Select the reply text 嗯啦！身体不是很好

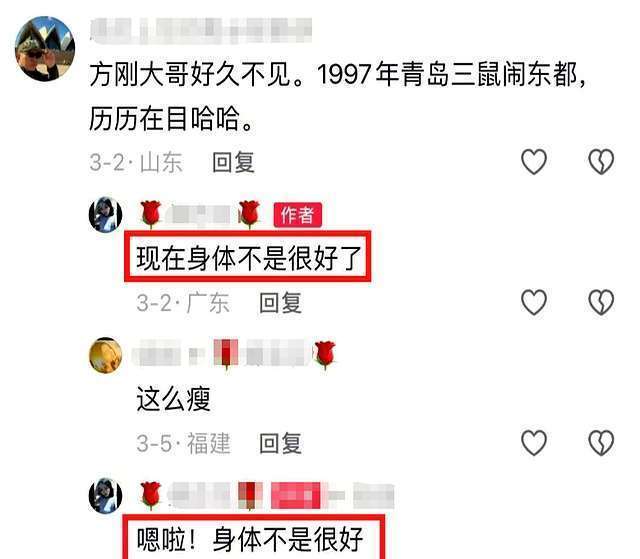250,539
